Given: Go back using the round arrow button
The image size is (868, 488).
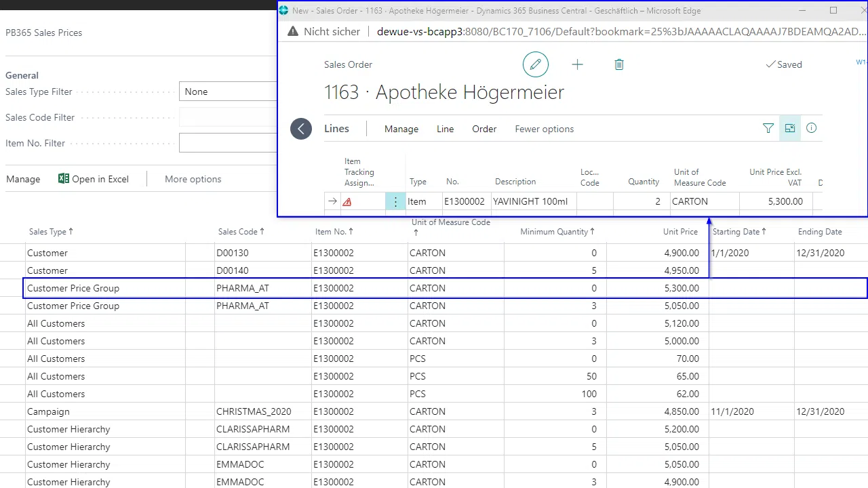Looking at the screenshot, I should 301,129.
